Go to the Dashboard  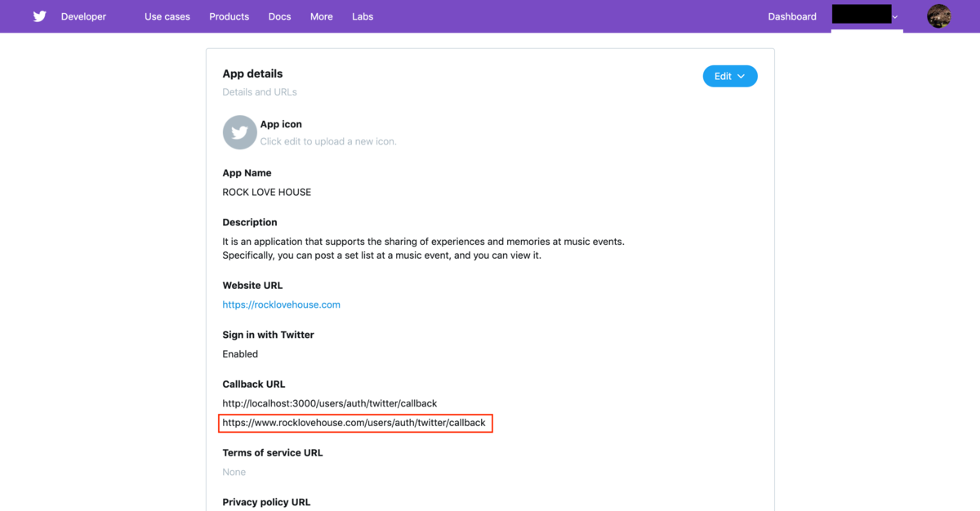coord(792,16)
